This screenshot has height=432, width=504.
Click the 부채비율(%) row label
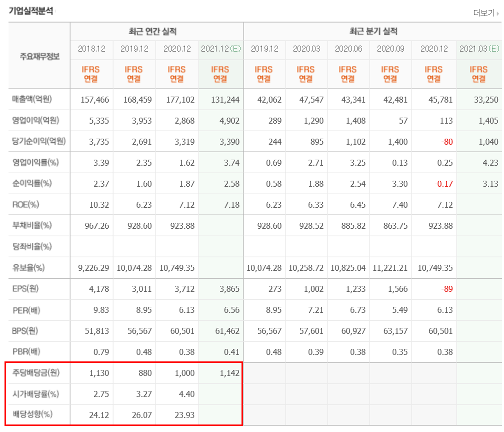click(32, 225)
